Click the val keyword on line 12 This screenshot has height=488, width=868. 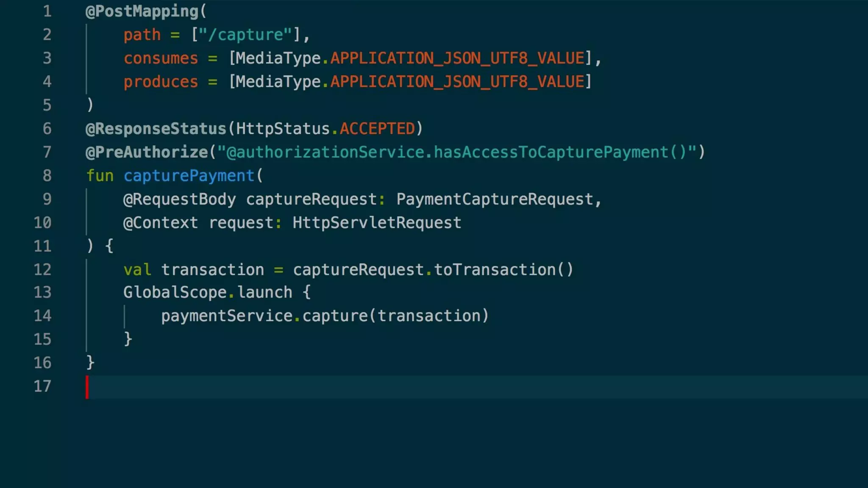pos(137,270)
